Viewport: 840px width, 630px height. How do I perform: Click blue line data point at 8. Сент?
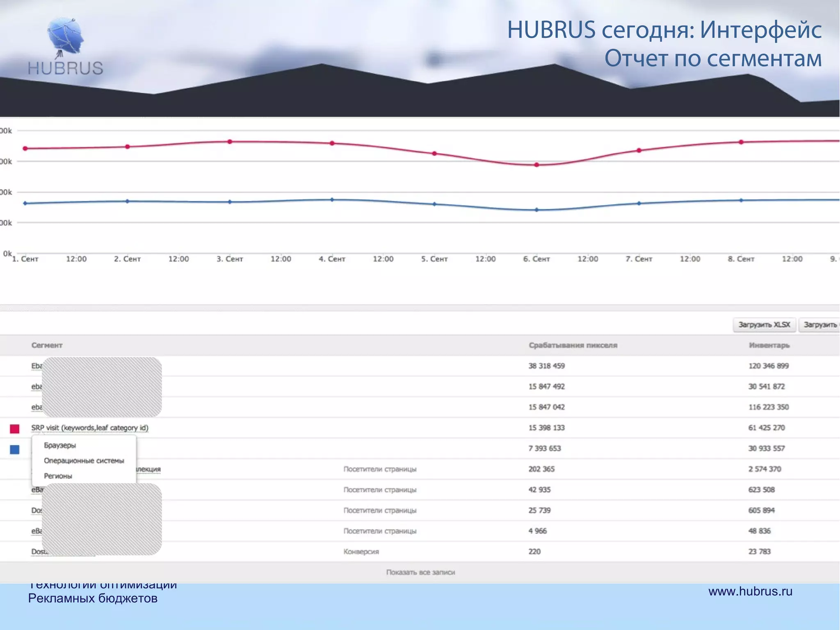point(741,200)
